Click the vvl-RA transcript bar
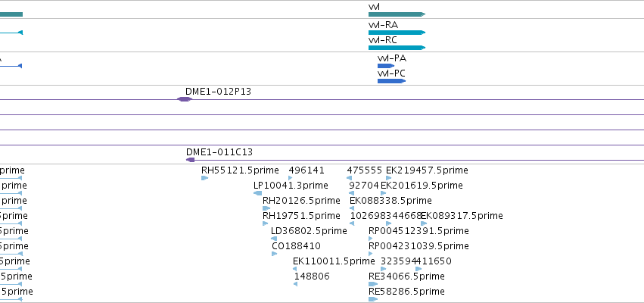Viewport: 644px width, 303px height. [x=397, y=33]
